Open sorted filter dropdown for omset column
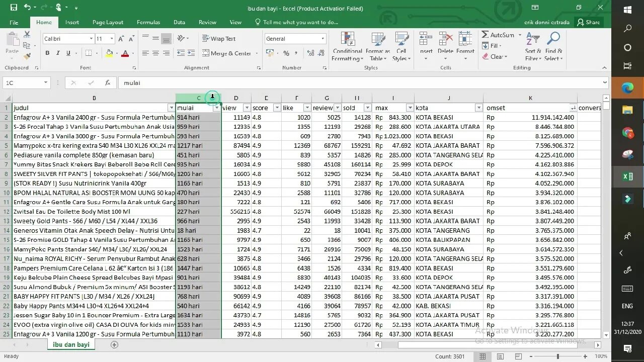The width and height of the screenshot is (644, 362). click(573, 108)
